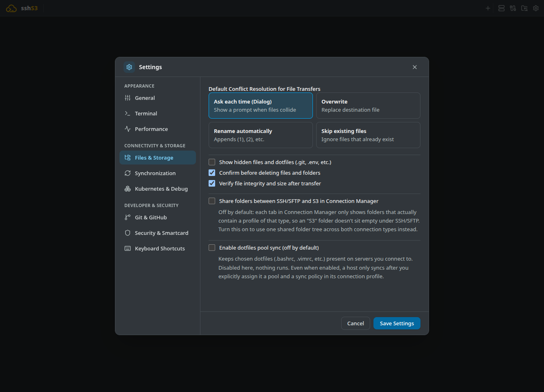Click the gear icon in the top bar
Screen dimensions: 544x392
tap(536, 8)
